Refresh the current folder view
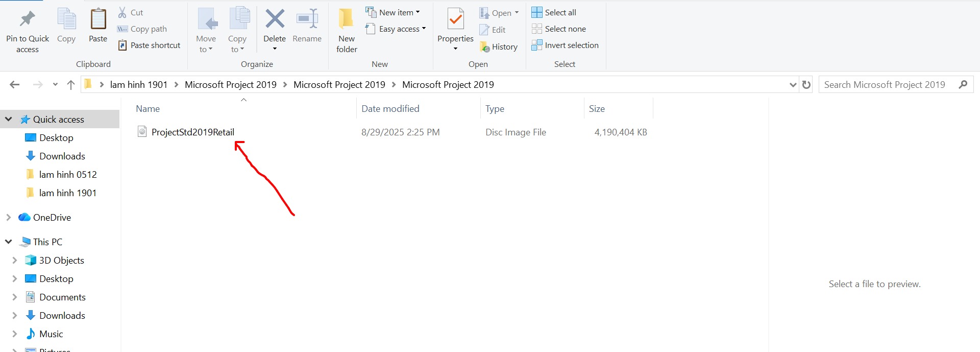The height and width of the screenshot is (352, 980). tap(806, 85)
